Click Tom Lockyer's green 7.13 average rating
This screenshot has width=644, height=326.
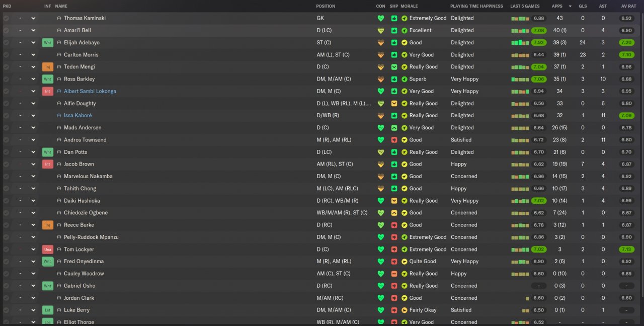626,250
